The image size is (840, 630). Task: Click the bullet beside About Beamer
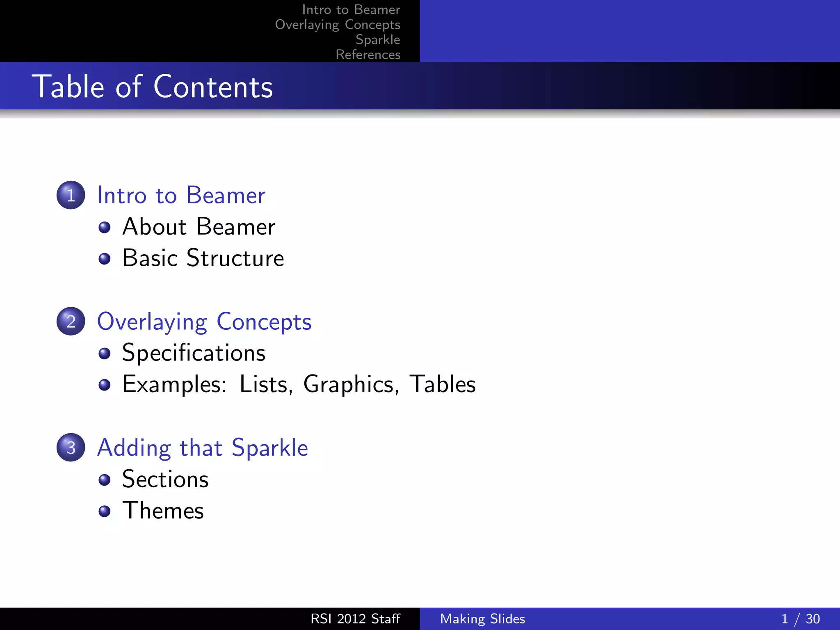(105, 227)
